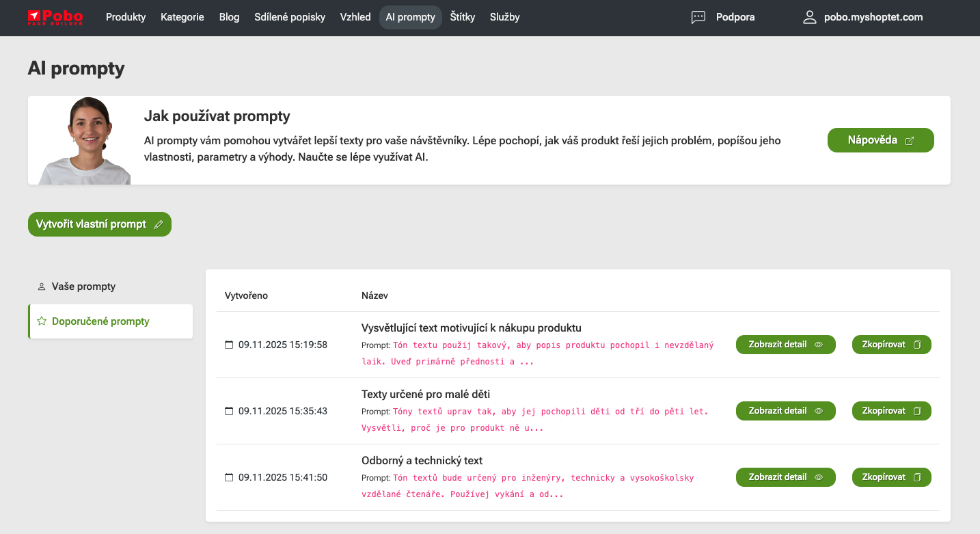Open the pobo.myshoptet.com account menu
980x534 pixels.
click(x=873, y=17)
